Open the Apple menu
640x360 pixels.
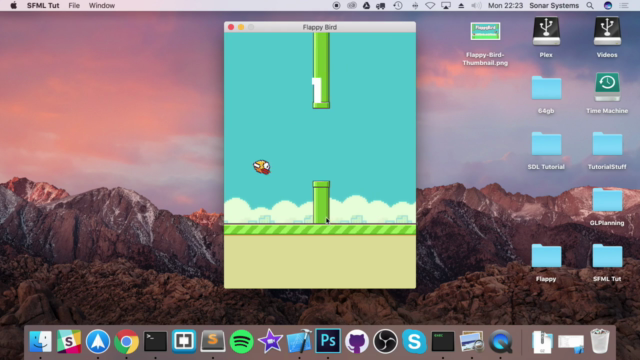click(13, 5)
